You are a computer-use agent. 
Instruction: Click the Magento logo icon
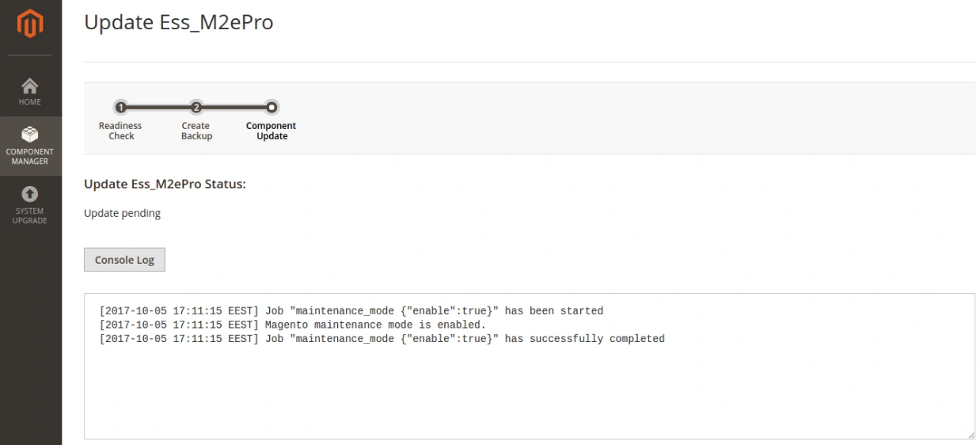(x=30, y=25)
